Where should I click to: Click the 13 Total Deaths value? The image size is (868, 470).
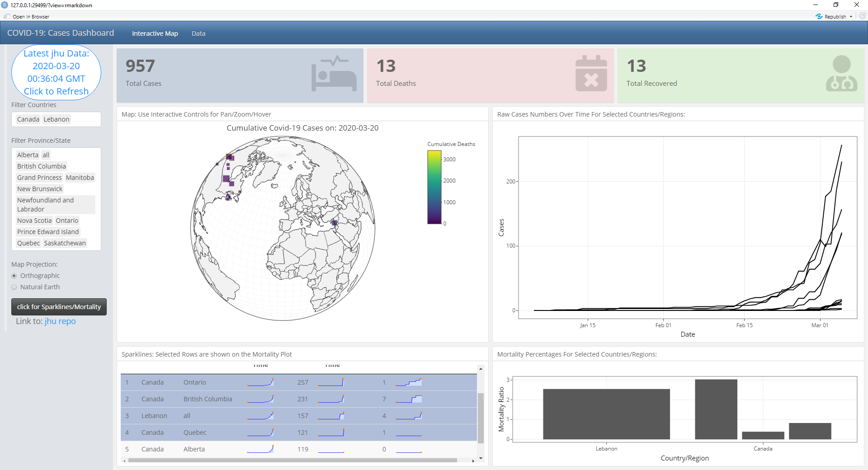[386, 66]
